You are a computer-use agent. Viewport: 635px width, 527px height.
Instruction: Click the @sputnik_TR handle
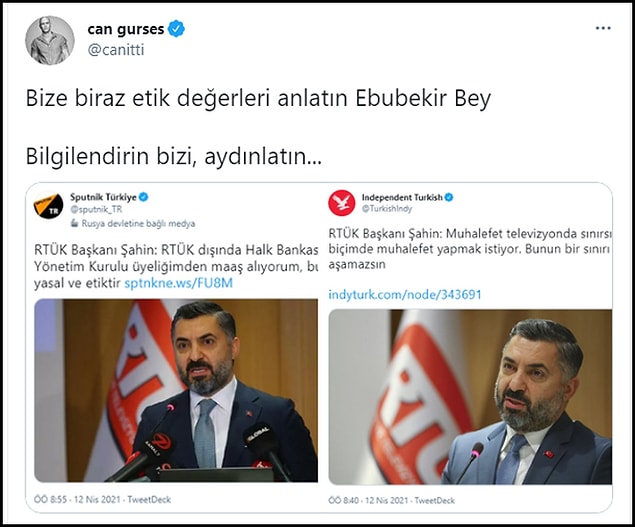click(x=96, y=209)
